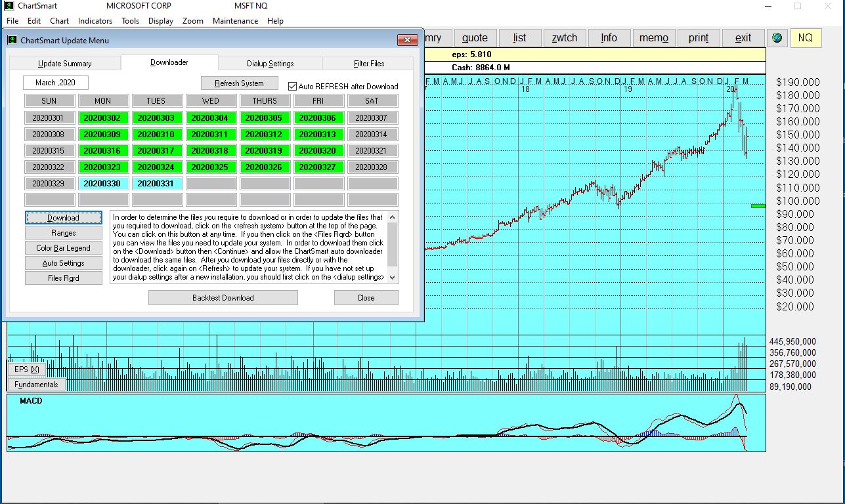Click the globe icon in the toolbar
845x504 pixels.
pyautogui.click(x=777, y=38)
